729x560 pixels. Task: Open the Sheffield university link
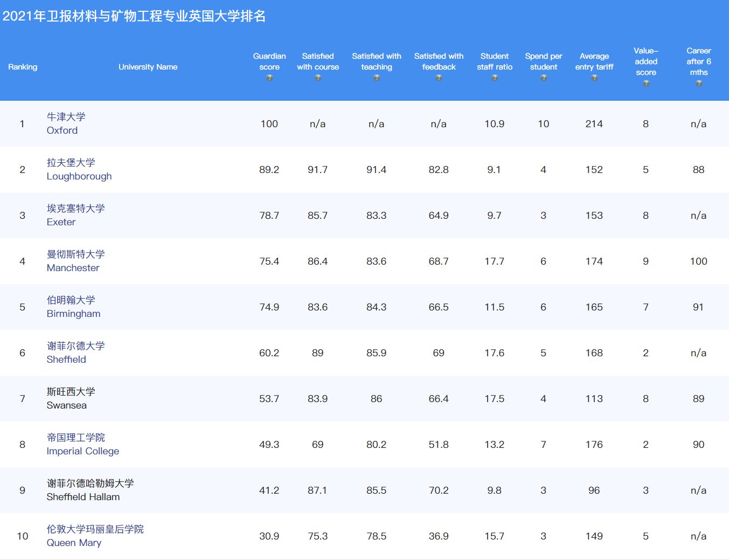[x=75, y=352]
